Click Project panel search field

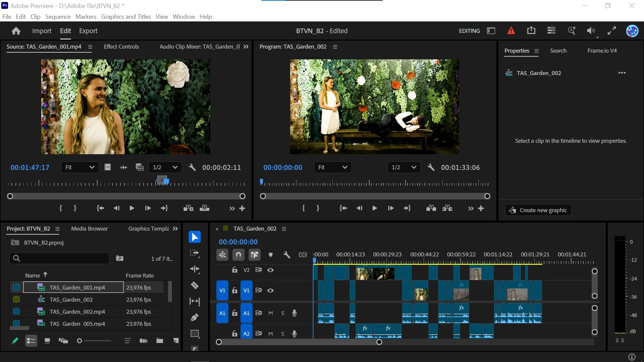click(60, 258)
